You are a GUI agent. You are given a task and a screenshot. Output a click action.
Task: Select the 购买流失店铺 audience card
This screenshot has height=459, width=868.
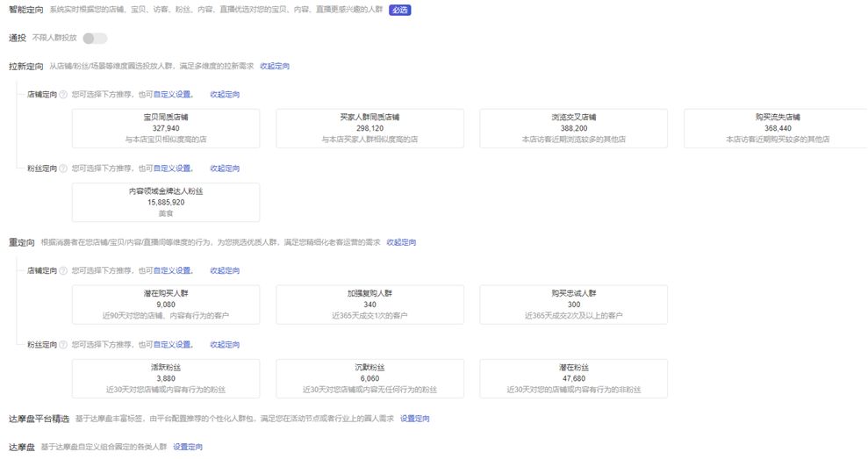click(x=776, y=128)
